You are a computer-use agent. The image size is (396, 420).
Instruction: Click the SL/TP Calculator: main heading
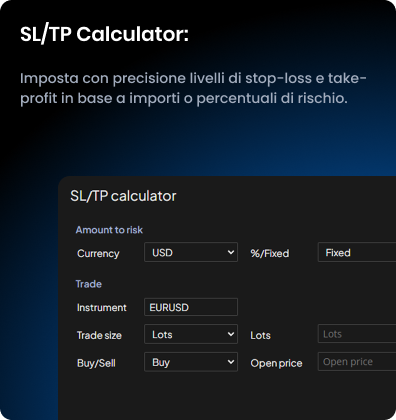[104, 34]
